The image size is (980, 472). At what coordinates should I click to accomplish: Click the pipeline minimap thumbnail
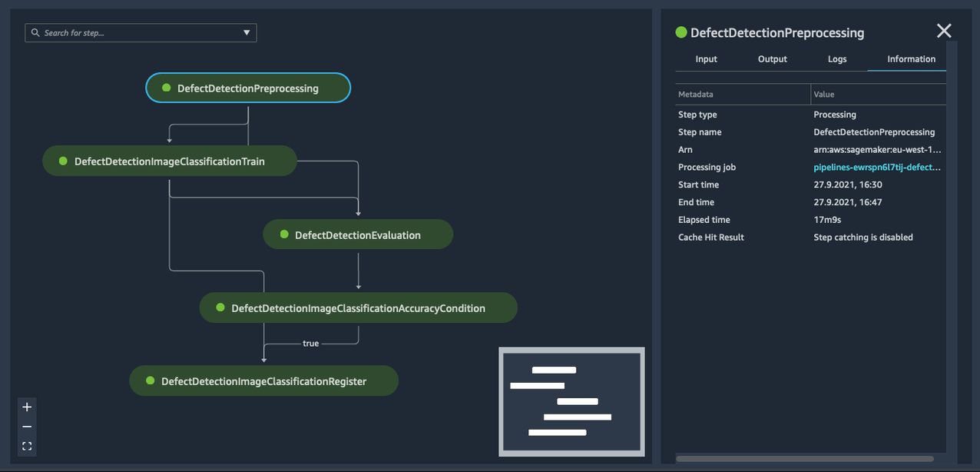(571, 401)
